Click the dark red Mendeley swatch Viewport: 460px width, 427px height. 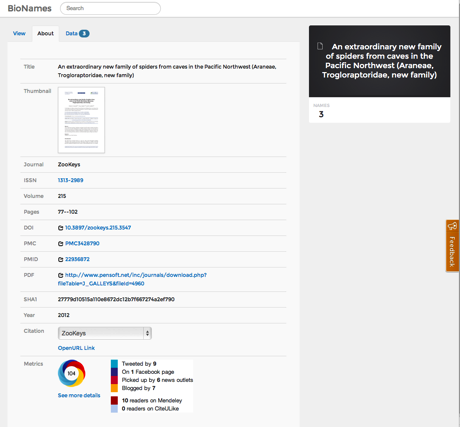(114, 400)
